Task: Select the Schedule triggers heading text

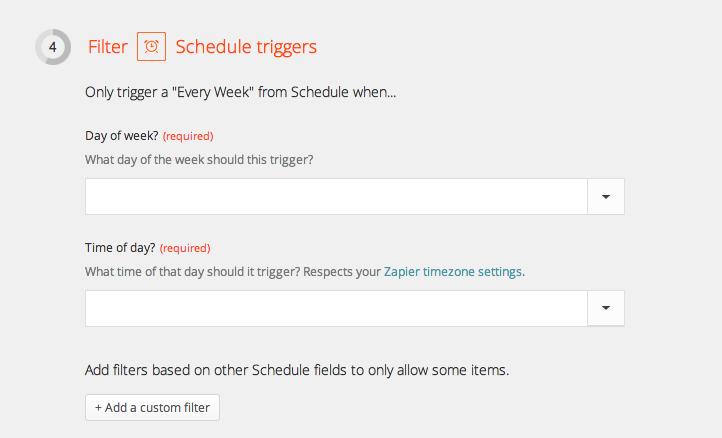Action: point(246,47)
